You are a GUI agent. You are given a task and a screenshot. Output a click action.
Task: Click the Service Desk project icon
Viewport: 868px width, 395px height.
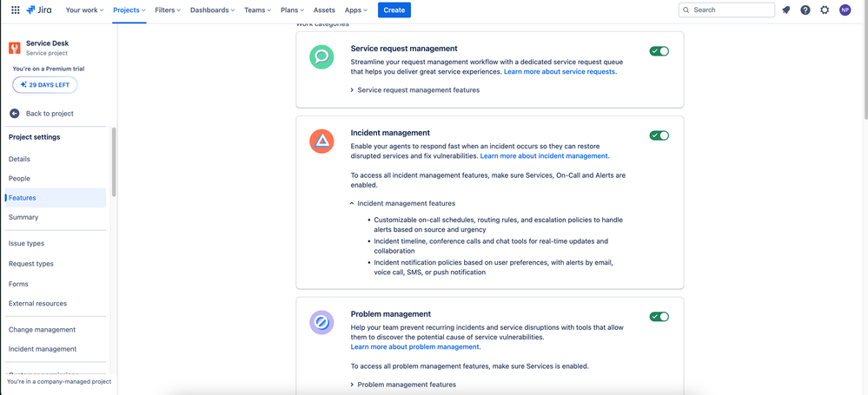click(15, 48)
